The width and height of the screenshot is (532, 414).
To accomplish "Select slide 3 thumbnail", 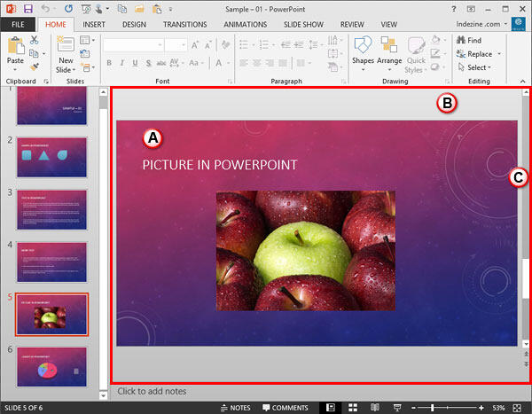I will [52, 210].
